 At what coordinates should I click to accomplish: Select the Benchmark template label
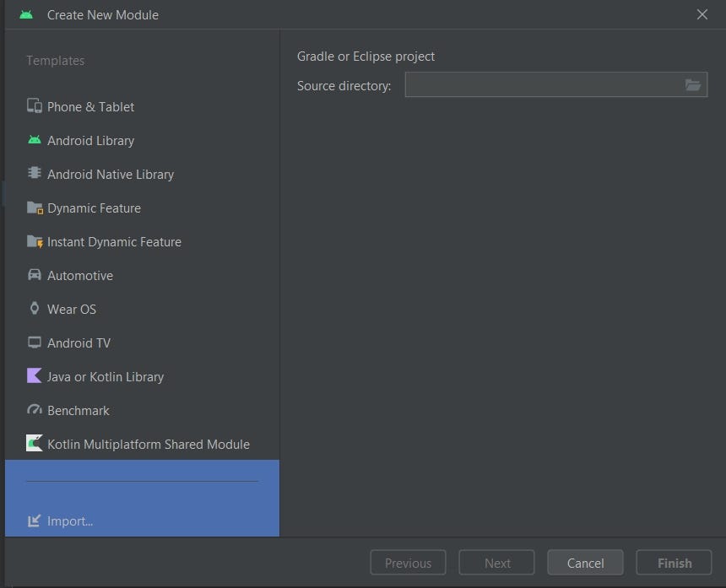pos(79,410)
